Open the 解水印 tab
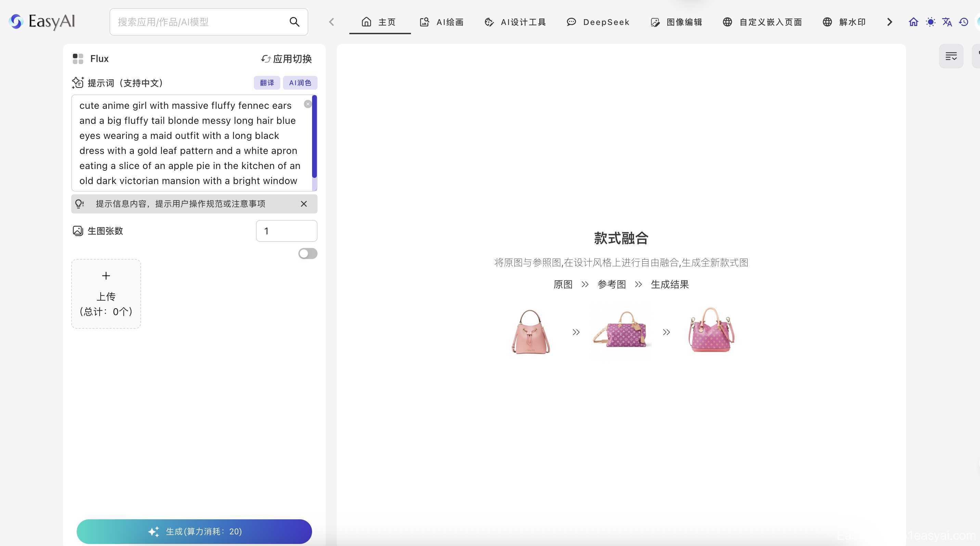 [x=844, y=22]
